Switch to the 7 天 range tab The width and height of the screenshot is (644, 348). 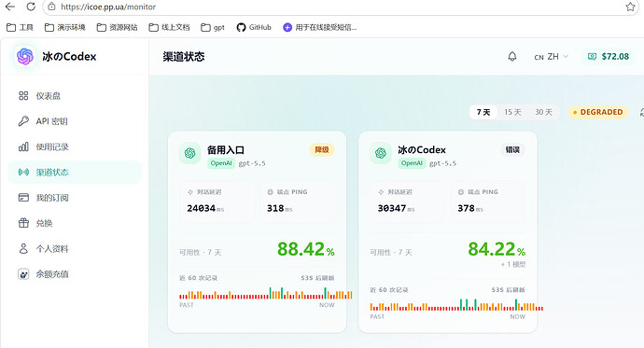pos(483,112)
